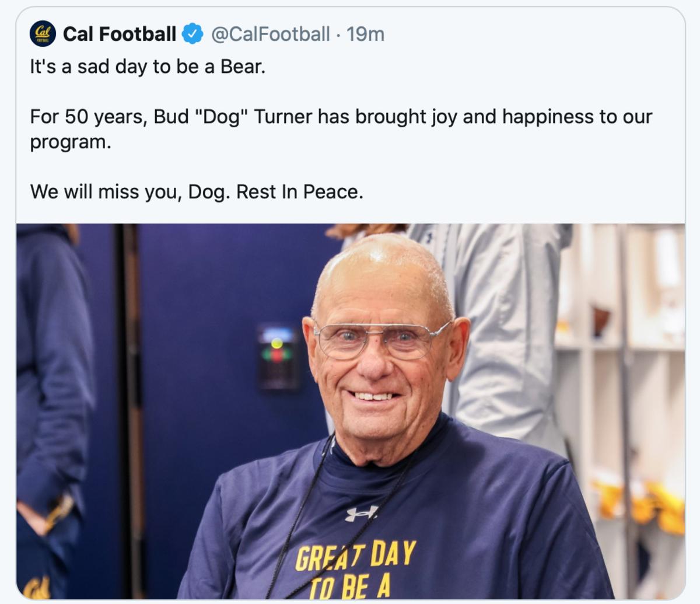Click the wall keypad with colored lights

coord(279,356)
